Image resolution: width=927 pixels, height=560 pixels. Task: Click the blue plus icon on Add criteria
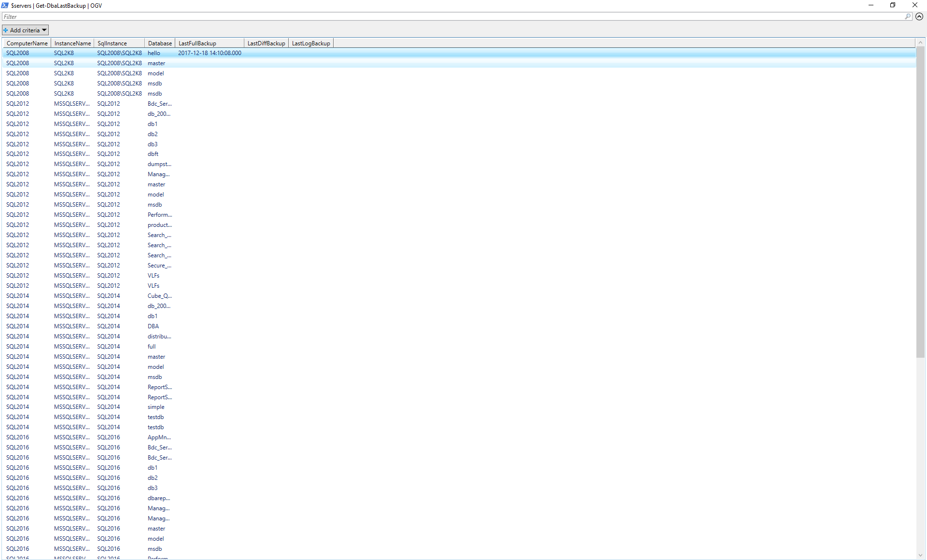point(5,30)
